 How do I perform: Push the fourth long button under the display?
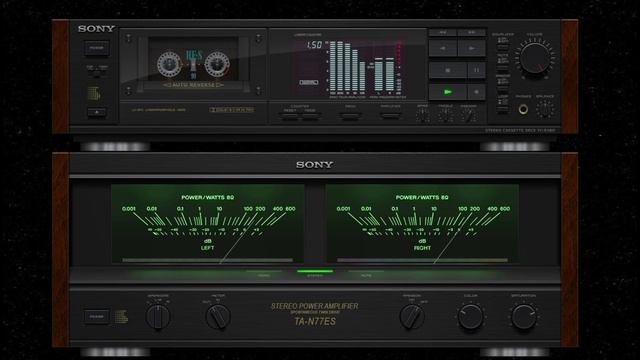tap(390, 116)
